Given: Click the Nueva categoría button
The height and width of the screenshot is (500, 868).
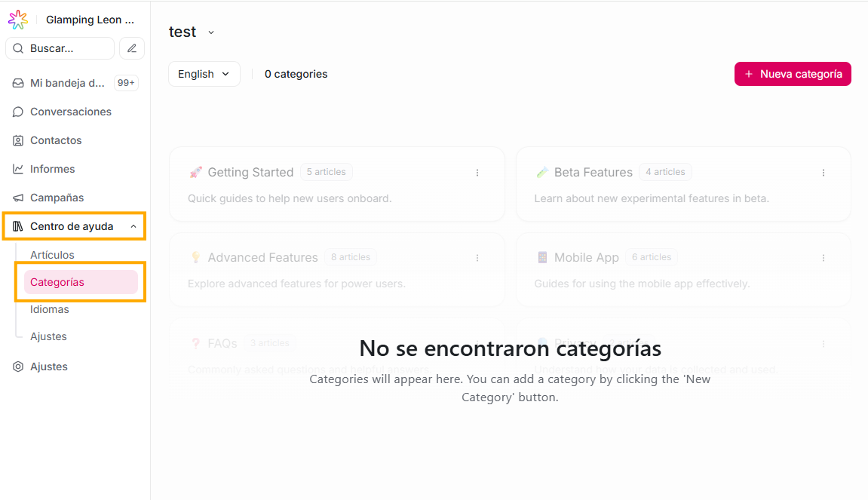Looking at the screenshot, I should pyautogui.click(x=793, y=74).
